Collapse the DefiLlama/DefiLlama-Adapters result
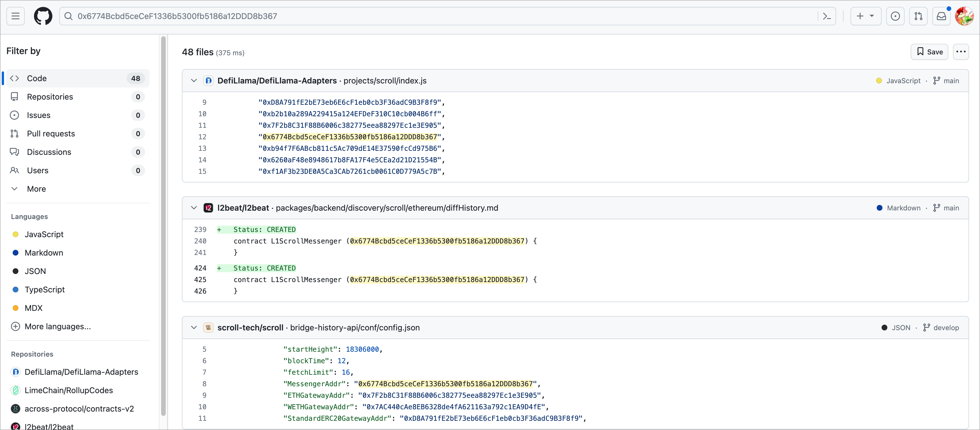The width and height of the screenshot is (980, 430). [194, 81]
